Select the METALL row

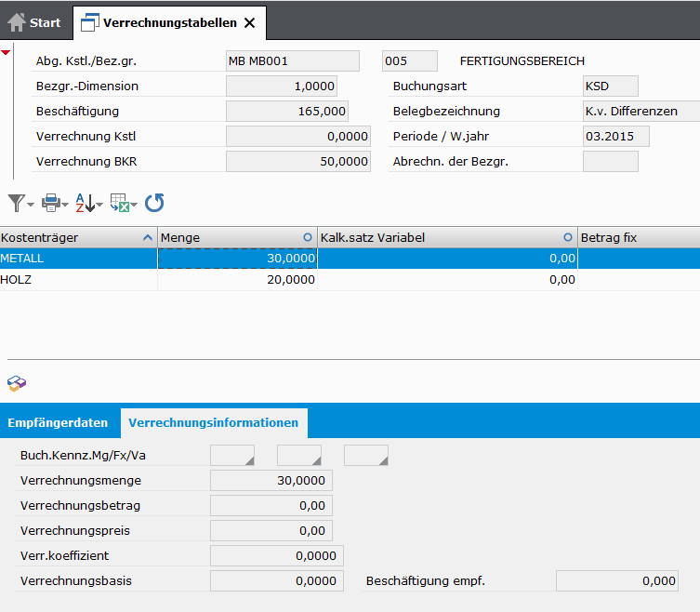pos(350,259)
